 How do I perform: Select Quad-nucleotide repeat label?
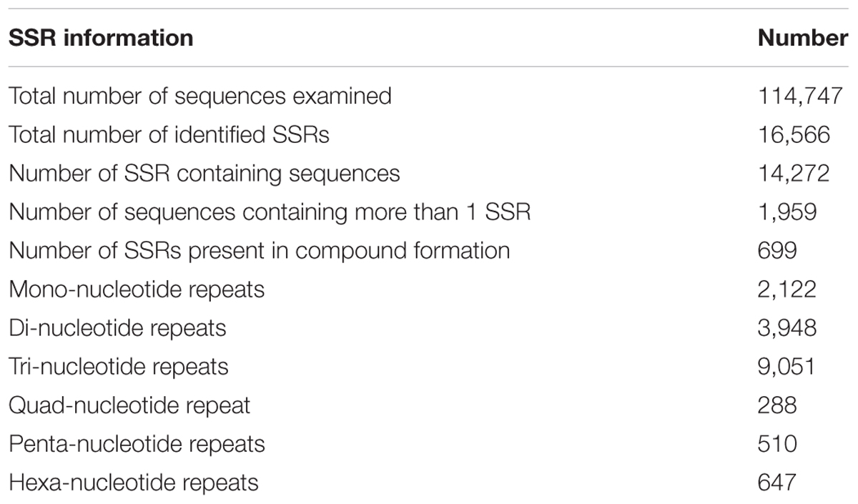[129, 405]
